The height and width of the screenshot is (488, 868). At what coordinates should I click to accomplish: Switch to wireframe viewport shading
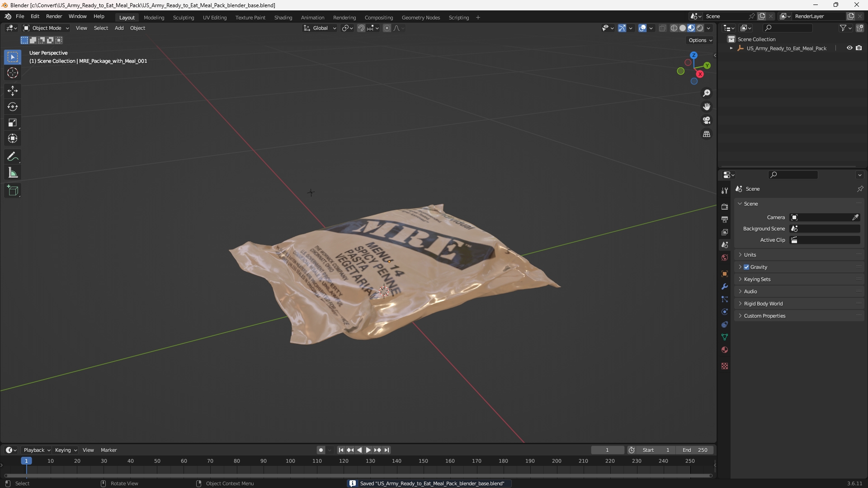(x=674, y=28)
